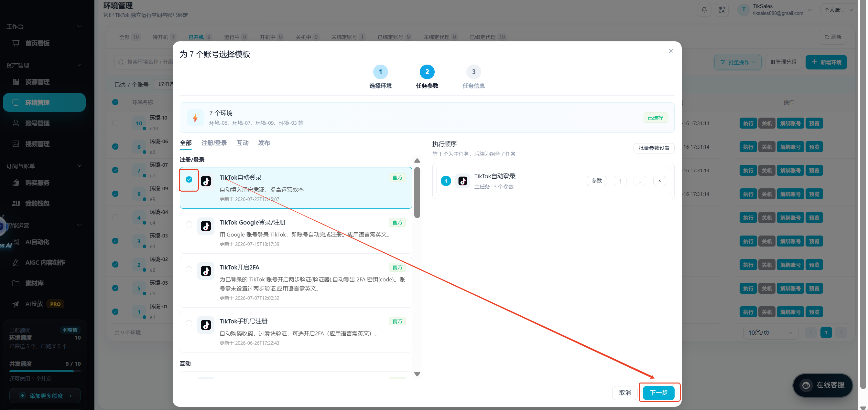Close the template selection dialog
This screenshot has width=868, height=410.
pos(671,51)
